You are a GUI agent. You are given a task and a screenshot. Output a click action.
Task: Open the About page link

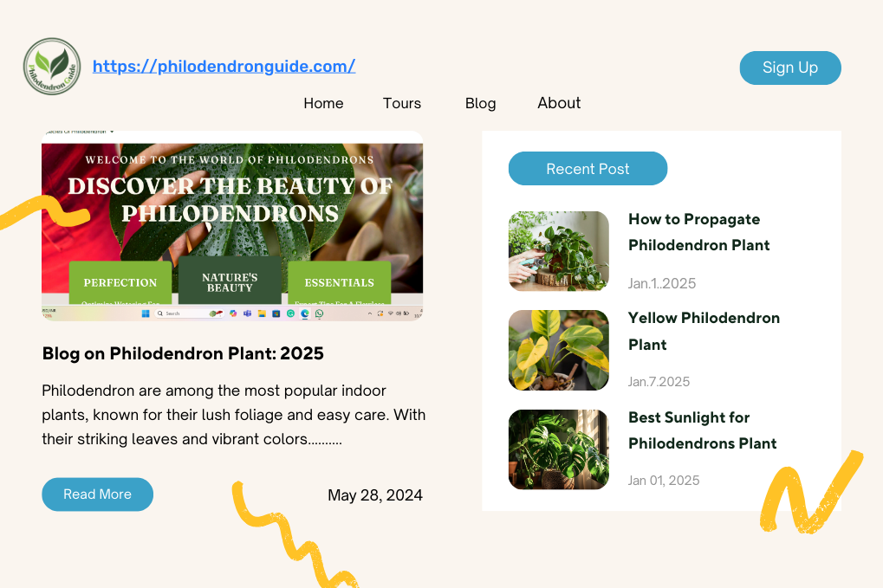(x=559, y=103)
